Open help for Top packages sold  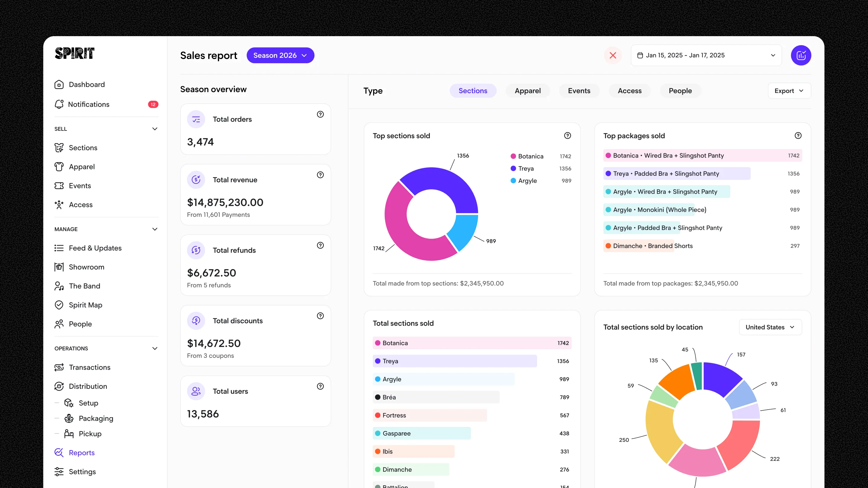click(x=798, y=136)
